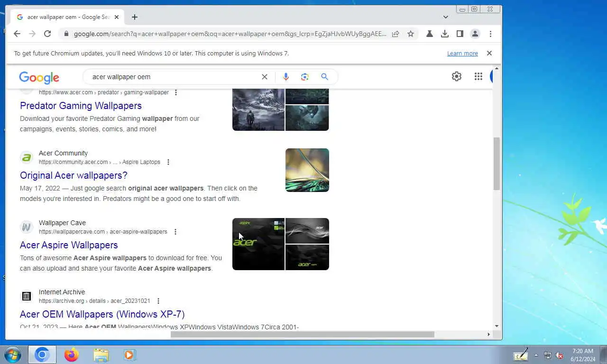Viewport: 607px width, 364px height.
Task: Open the Chrome Labs flask icon
Action: click(x=429, y=34)
